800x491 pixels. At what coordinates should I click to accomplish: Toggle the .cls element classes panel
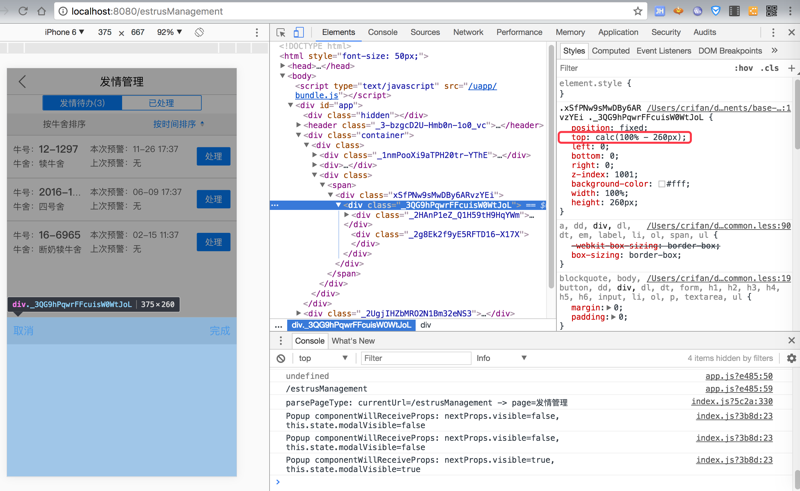(x=769, y=68)
